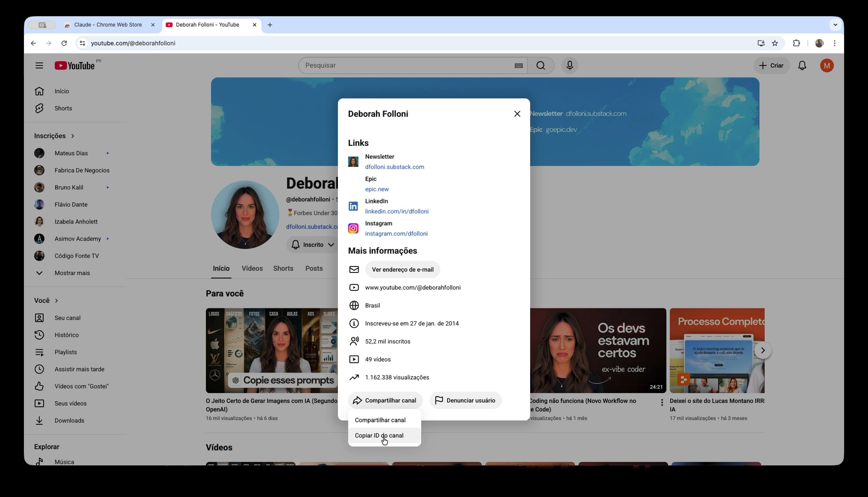The height and width of the screenshot is (497, 868).
Task: Switch to the Claude Chrome Web Store tab
Action: tap(109, 25)
